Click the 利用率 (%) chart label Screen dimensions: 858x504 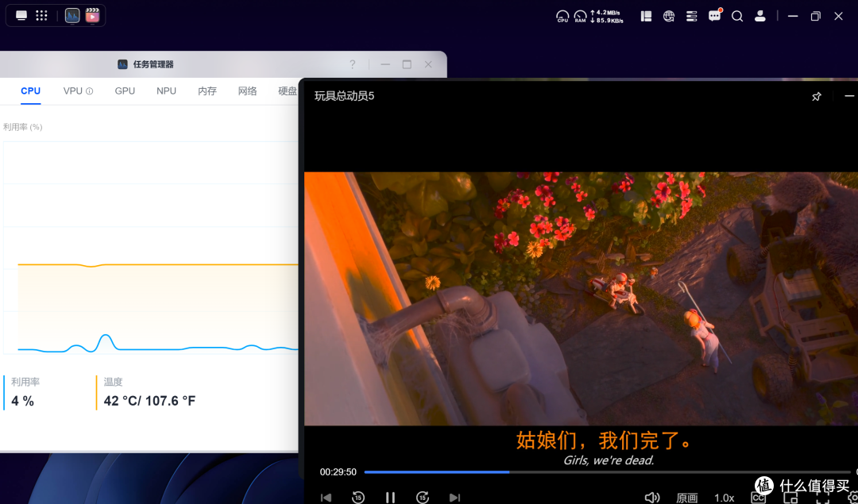(22, 127)
